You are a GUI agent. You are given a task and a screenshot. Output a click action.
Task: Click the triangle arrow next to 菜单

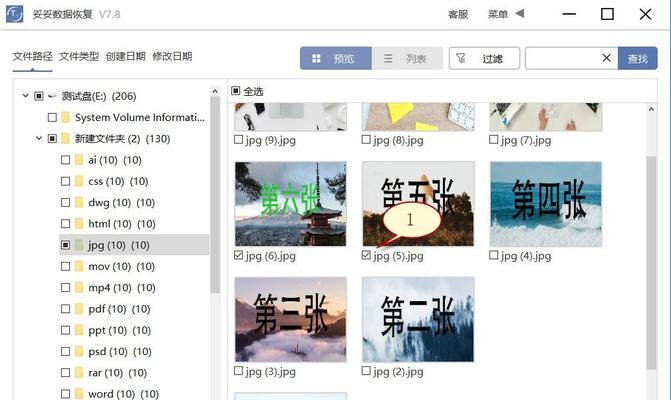(520, 14)
